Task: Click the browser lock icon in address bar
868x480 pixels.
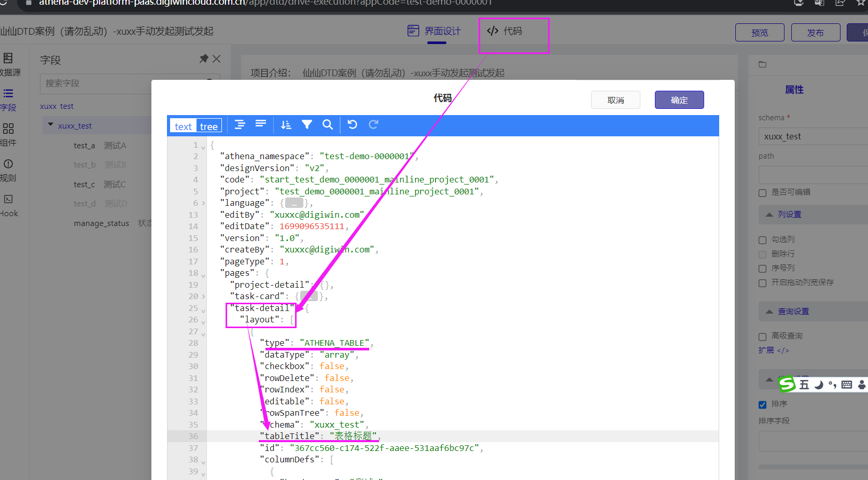Action: (29, 3)
